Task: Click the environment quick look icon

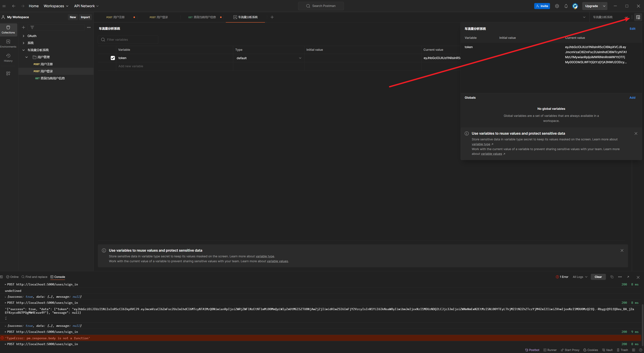Action: tap(638, 17)
